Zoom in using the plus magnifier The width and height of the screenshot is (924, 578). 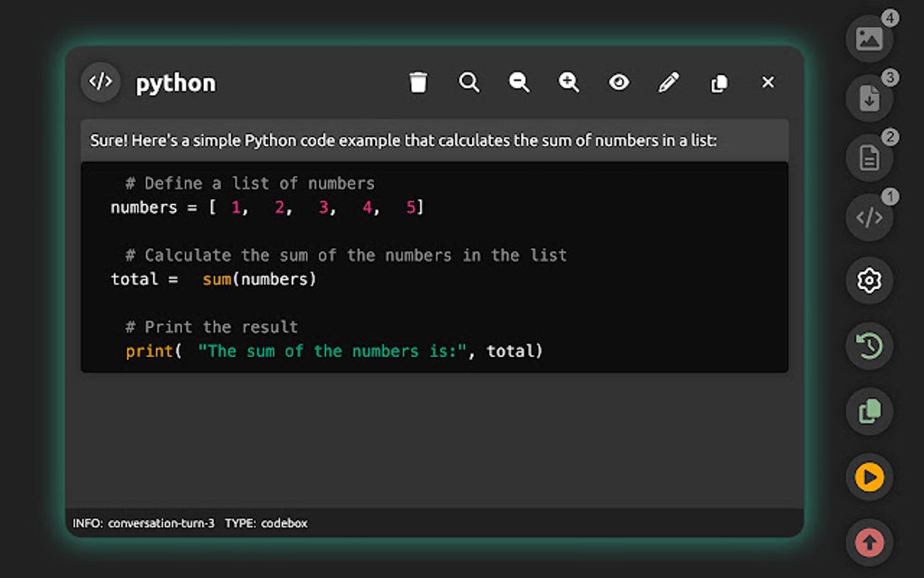click(569, 82)
